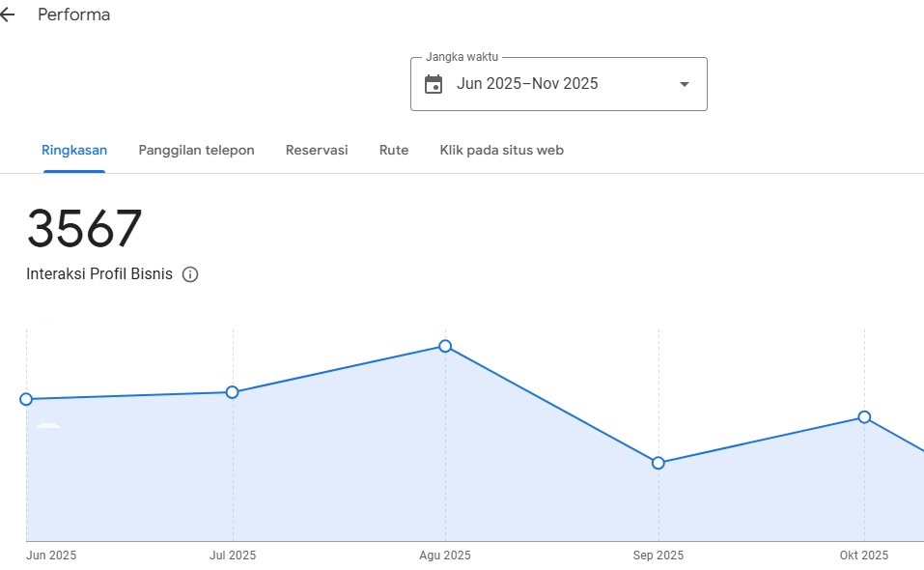Select the Okt 2025 data point marker
924x570 pixels.
(x=864, y=417)
